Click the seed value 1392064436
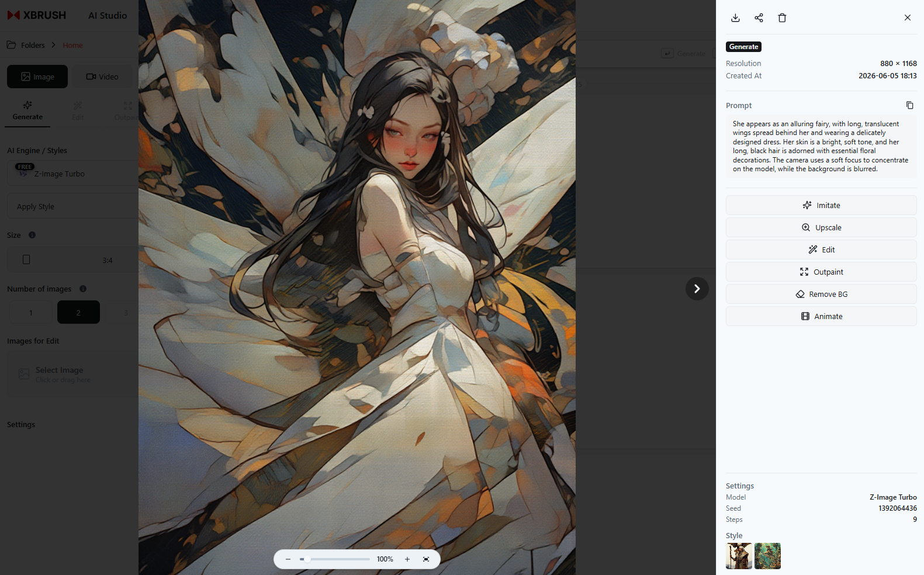924x575 pixels. click(x=898, y=508)
